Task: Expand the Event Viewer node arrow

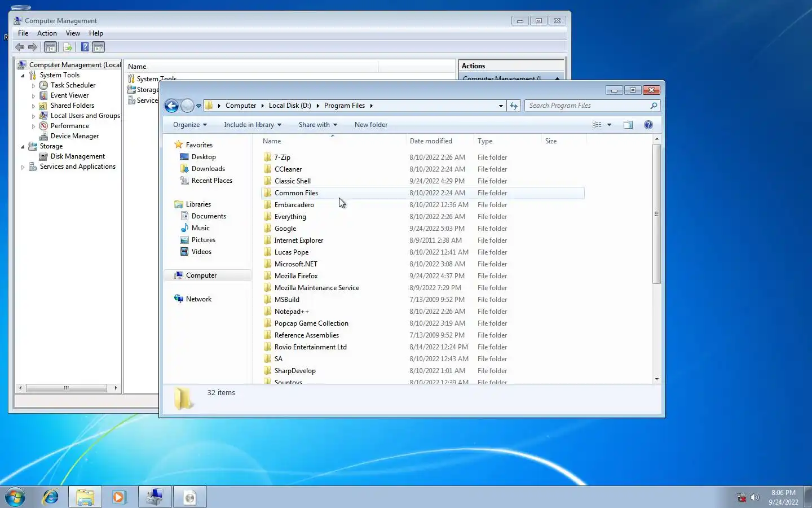Action: coord(33,96)
